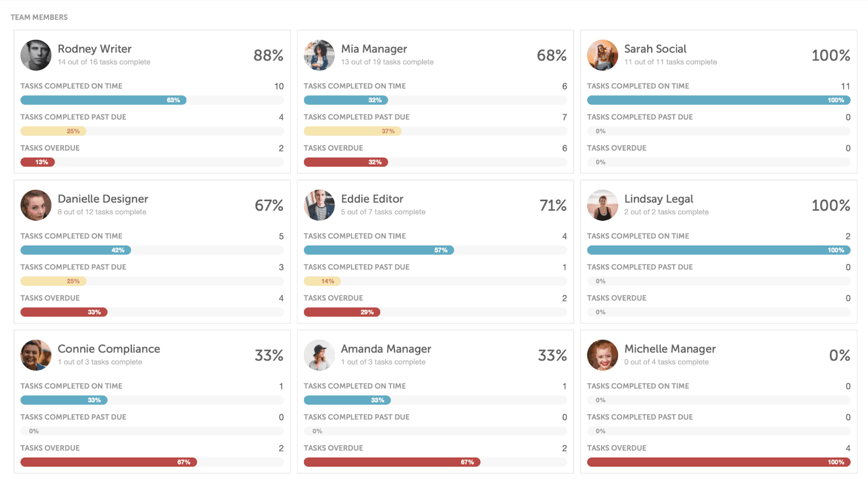The width and height of the screenshot is (868, 486).
Task: Select the Rodney Writer name label
Action: 94,49
